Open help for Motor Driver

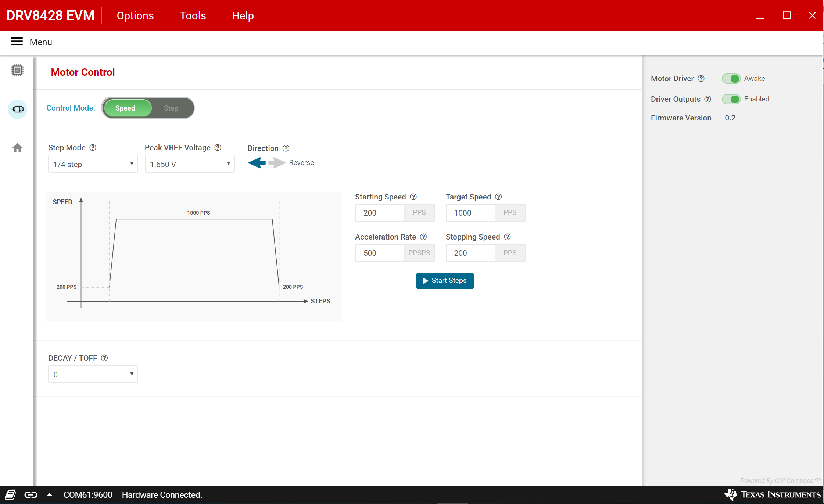pos(701,78)
